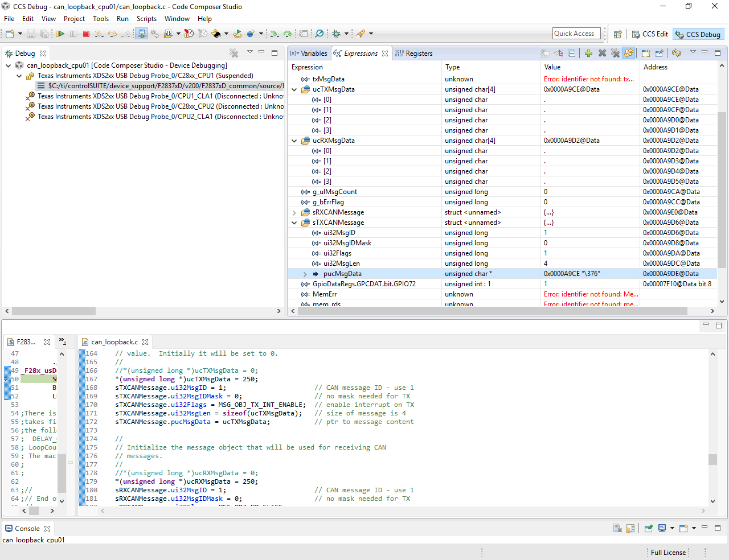Select the Variables tab
Screen dimensions: 729x560
[309, 53]
